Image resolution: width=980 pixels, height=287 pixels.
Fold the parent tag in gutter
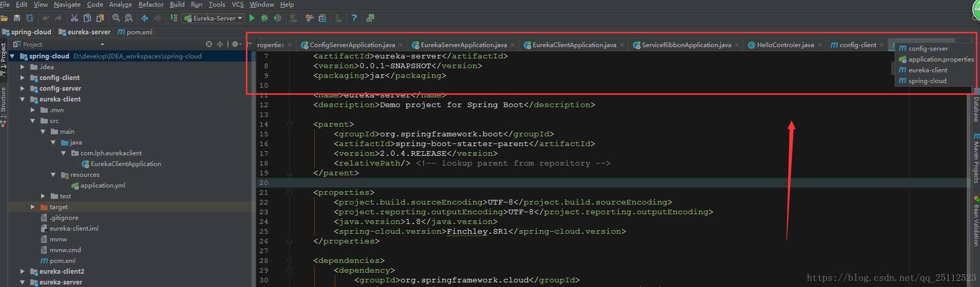point(289,124)
